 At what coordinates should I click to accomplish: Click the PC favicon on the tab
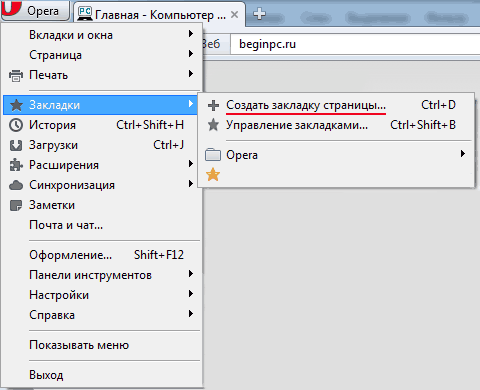click(85, 14)
